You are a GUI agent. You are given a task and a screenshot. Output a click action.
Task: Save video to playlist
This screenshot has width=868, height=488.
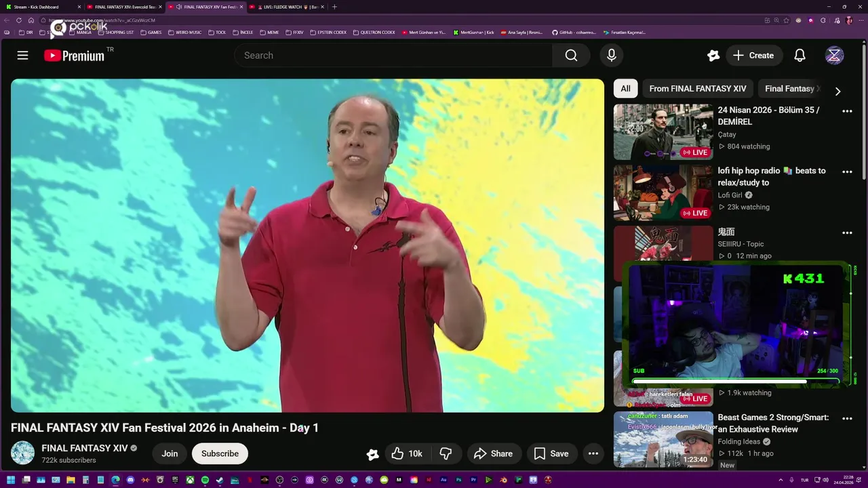[x=551, y=453]
